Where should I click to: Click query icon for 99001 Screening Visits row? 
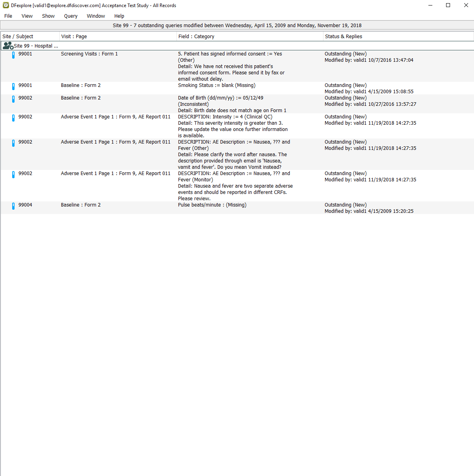(x=13, y=55)
